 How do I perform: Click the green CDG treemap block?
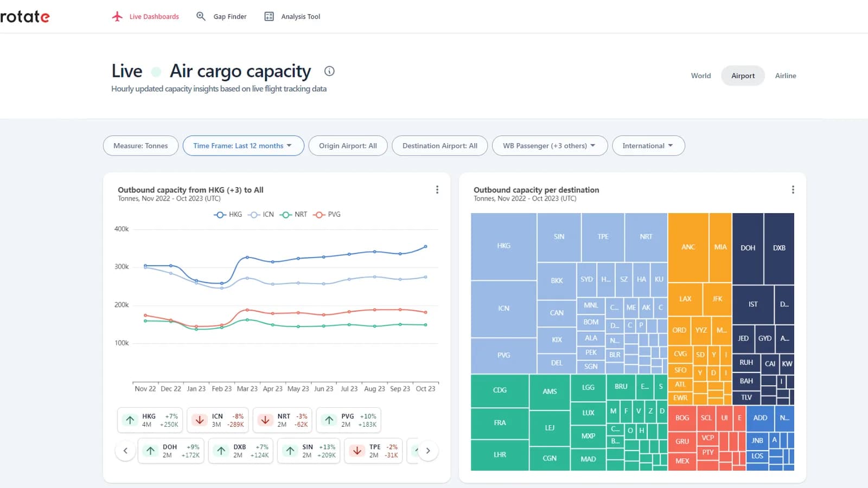(x=500, y=390)
